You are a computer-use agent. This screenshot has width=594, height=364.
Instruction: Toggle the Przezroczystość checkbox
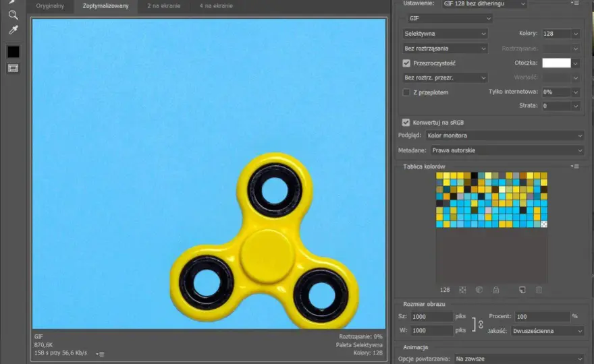pyautogui.click(x=406, y=63)
